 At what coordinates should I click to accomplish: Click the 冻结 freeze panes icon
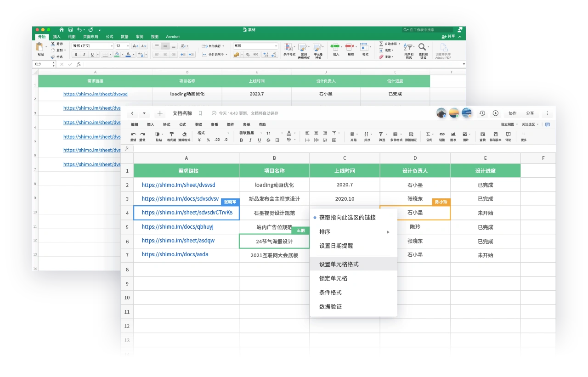[x=353, y=134]
